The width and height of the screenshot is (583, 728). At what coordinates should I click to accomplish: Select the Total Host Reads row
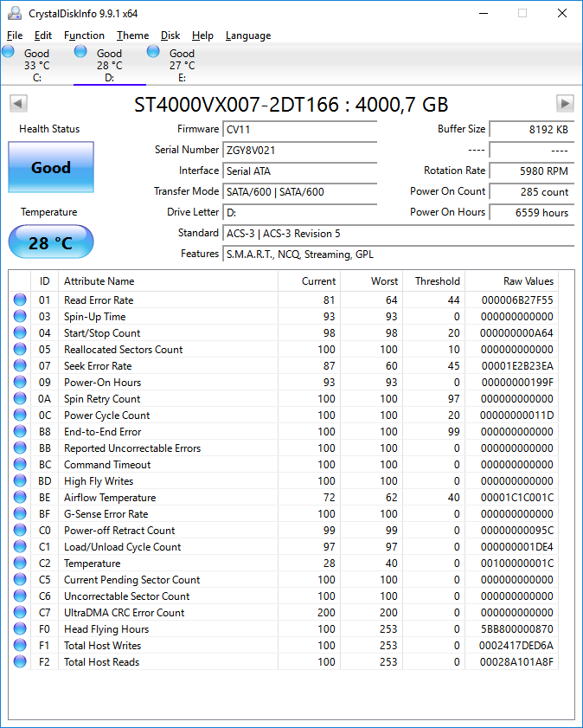284,662
